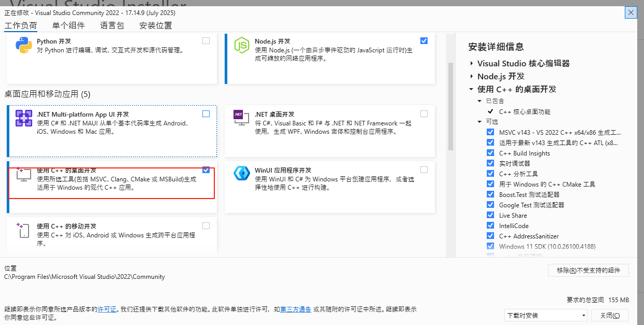Screen dimensions: 644x325
Task: Uncheck the IntelliCode component
Action: (490, 225)
